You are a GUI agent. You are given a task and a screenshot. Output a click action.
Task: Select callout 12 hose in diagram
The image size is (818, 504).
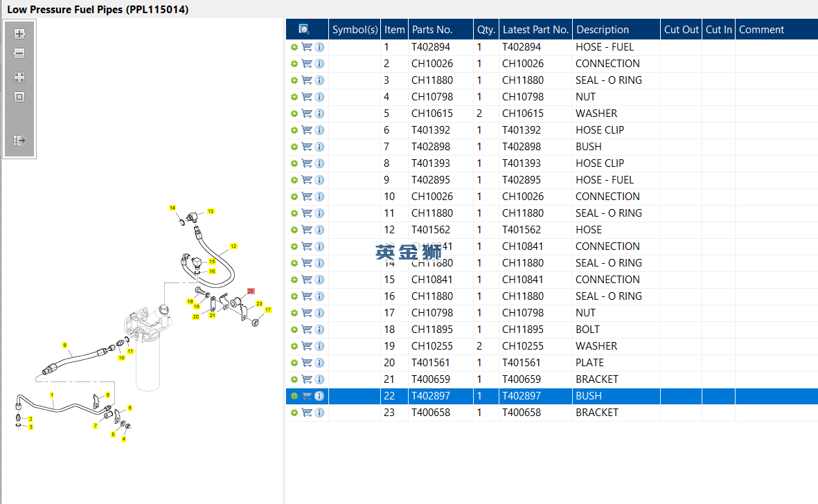(x=233, y=246)
